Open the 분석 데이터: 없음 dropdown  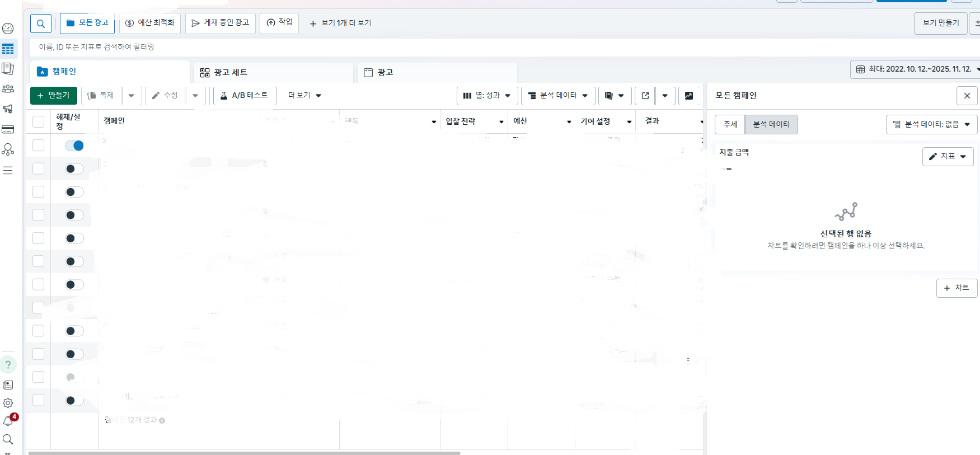pyautogui.click(x=931, y=124)
